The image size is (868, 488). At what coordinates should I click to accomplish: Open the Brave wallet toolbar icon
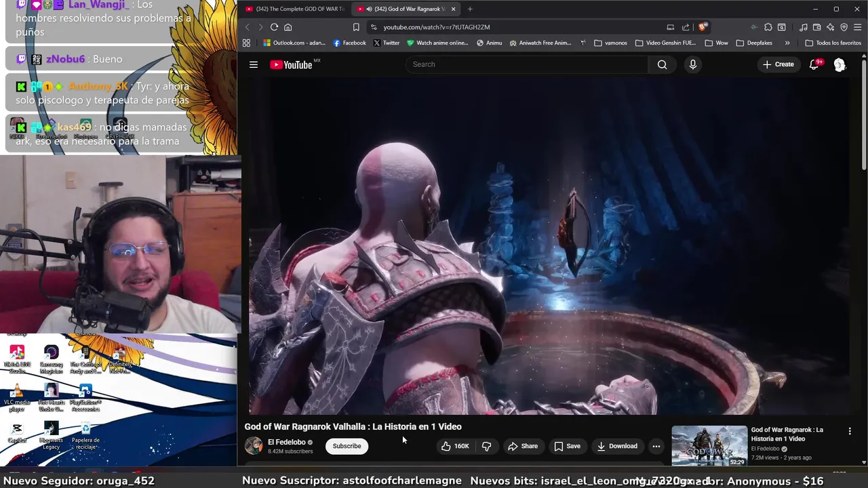click(817, 27)
